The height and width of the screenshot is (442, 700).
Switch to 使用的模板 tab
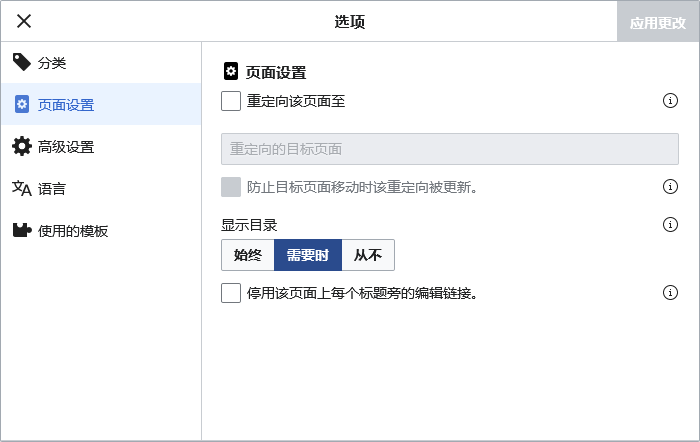point(73,231)
